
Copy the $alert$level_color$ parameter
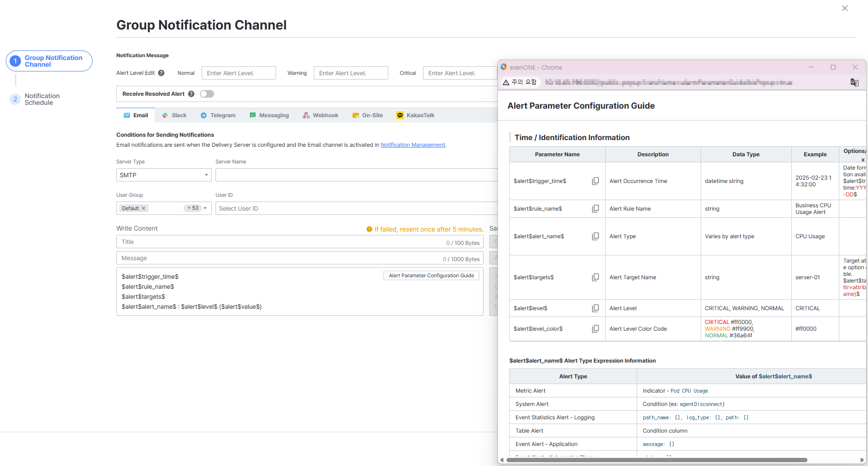[x=595, y=329]
